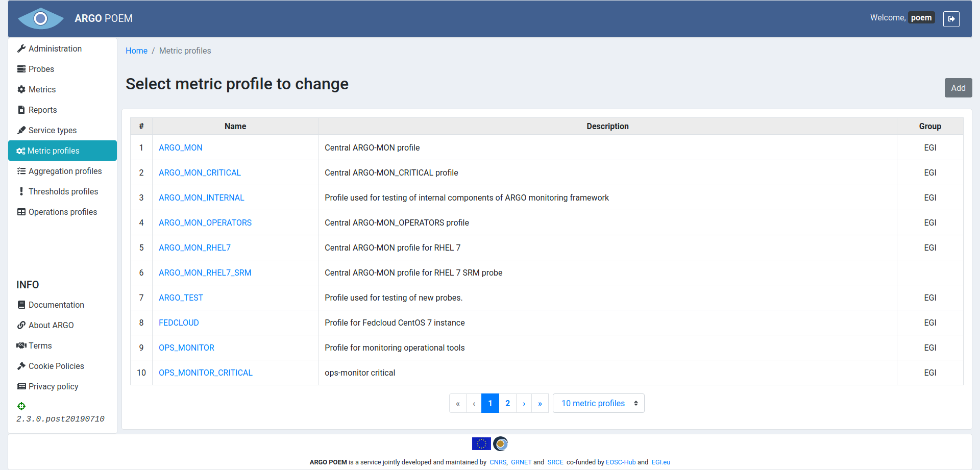Viewport: 980px width, 470px height.
Task: Click the Documentation book icon
Action: [21, 305]
